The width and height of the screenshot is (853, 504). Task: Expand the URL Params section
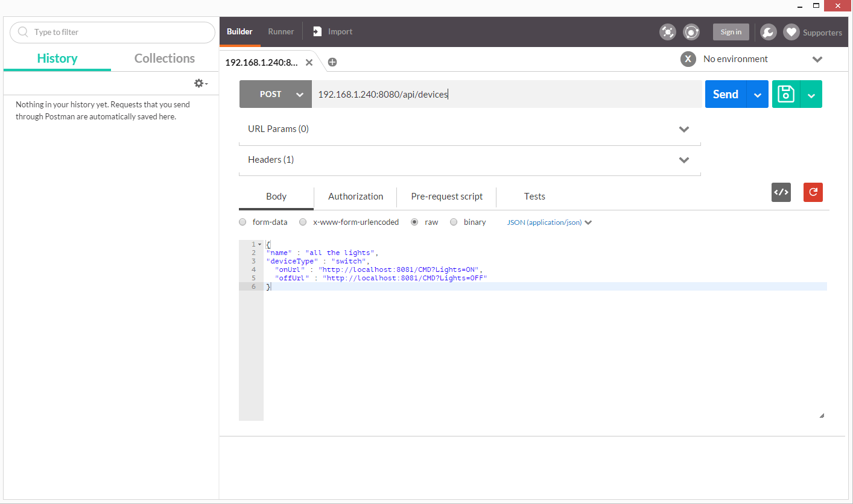tap(684, 129)
